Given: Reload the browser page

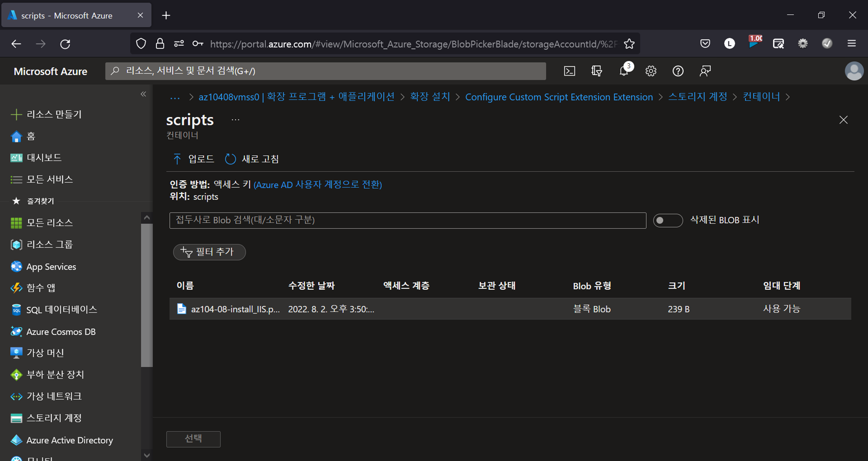Looking at the screenshot, I should 65,44.
